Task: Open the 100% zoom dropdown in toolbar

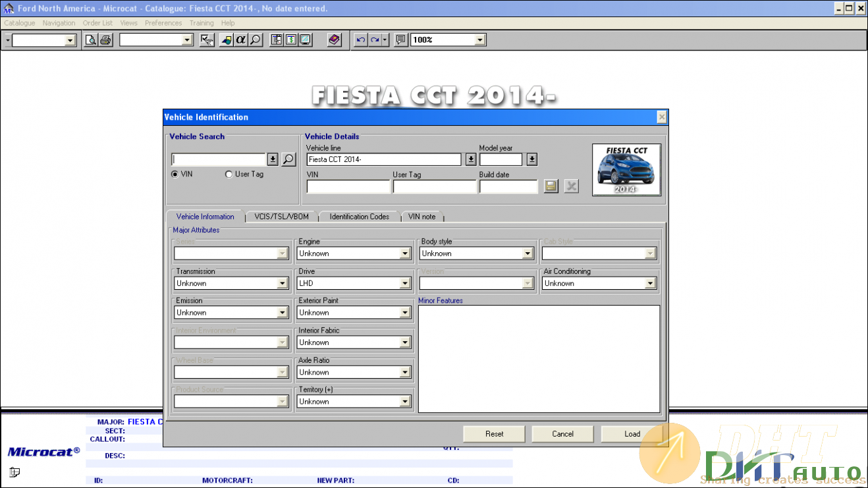Action: click(x=480, y=40)
